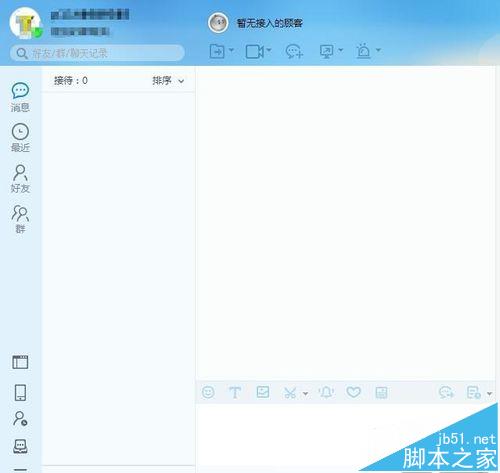This screenshot has height=473, width=500.
Task: Click the user avatar at top left
Action: pyautogui.click(x=25, y=23)
